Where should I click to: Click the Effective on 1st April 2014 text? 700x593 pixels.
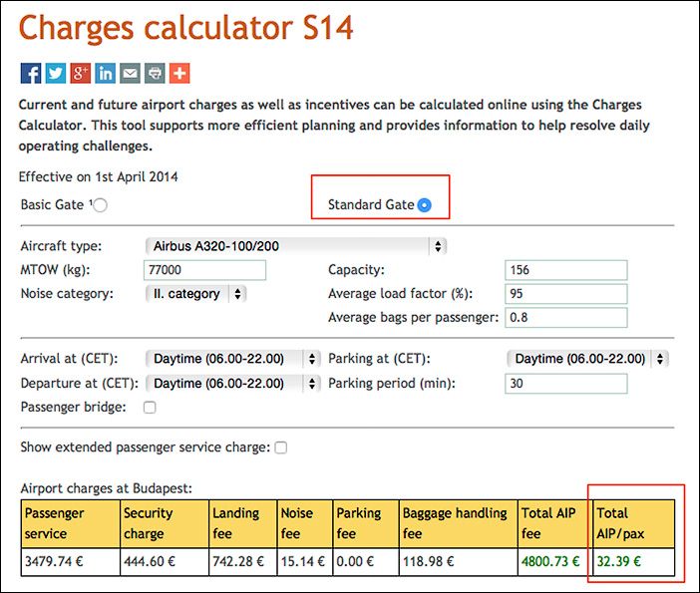tap(98, 177)
